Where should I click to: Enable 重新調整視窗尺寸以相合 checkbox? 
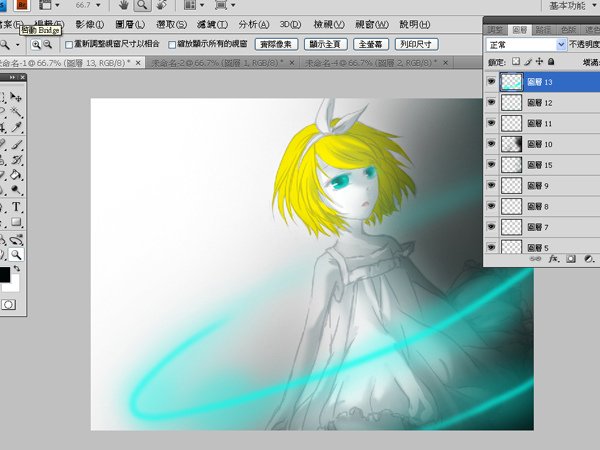(x=69, y=45)
